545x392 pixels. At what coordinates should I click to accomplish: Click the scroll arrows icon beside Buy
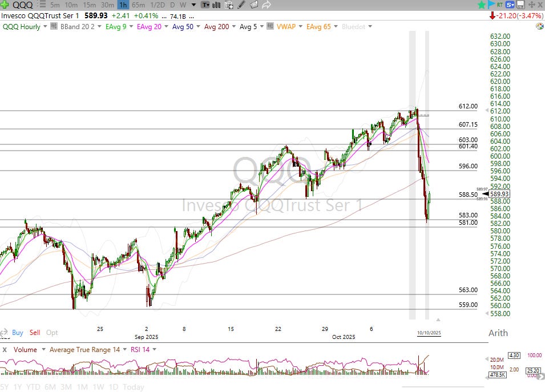4,332
